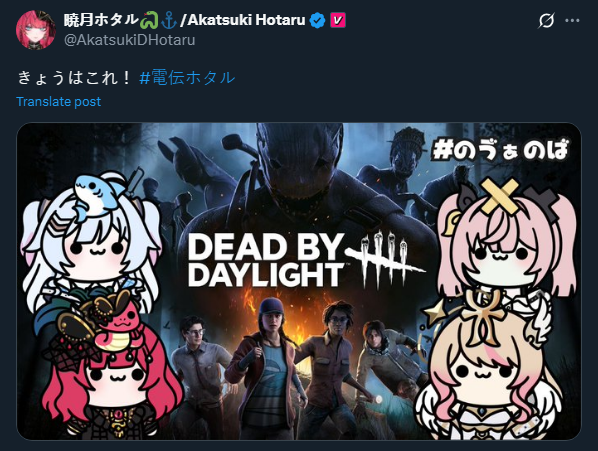598x451 pixels.
Task: Click the きょうはこれ! post text
Action: 74,78
